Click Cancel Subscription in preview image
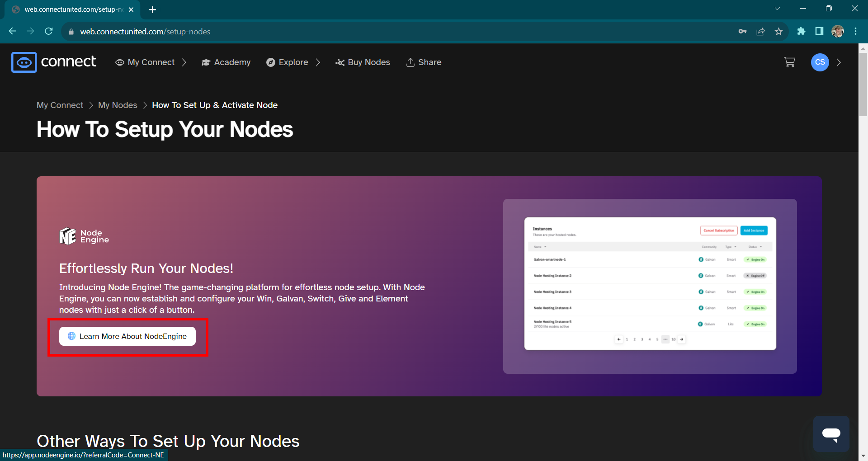 [x=719, y=230]
